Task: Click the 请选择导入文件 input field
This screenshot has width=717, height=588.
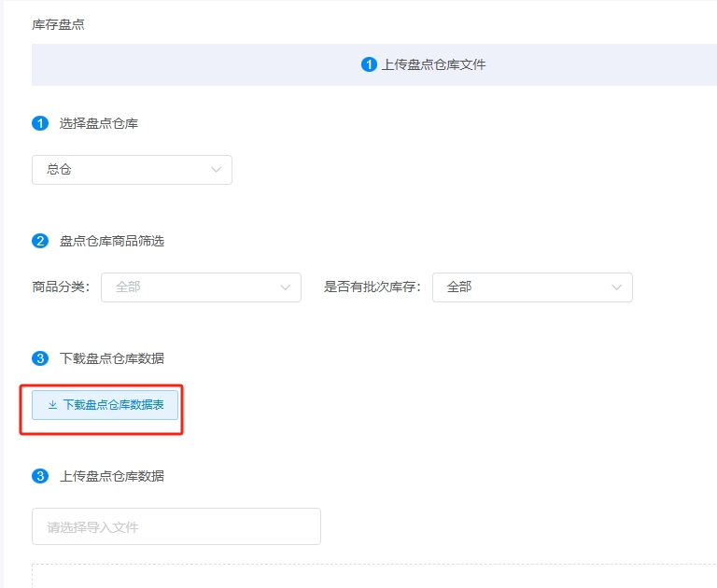Action: pos(176,526)
